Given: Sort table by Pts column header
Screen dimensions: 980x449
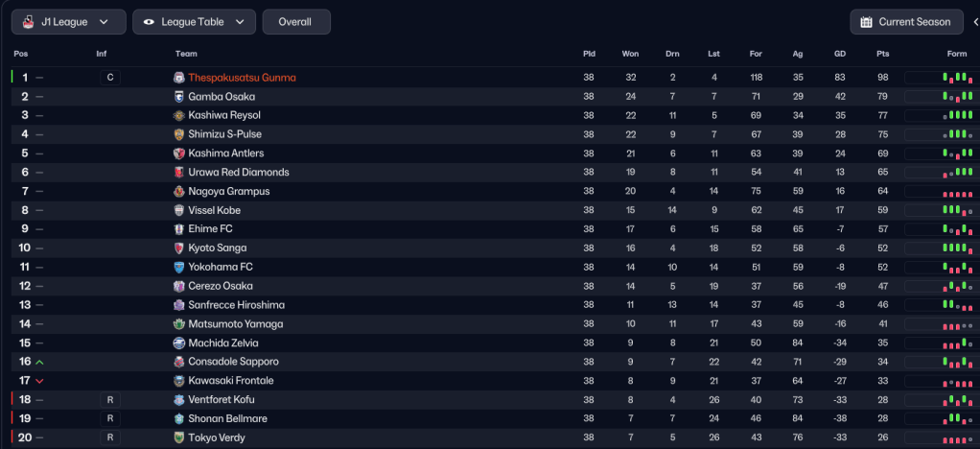Looking at the screenshot, I should pyautogui.click(x=882, y=54).
